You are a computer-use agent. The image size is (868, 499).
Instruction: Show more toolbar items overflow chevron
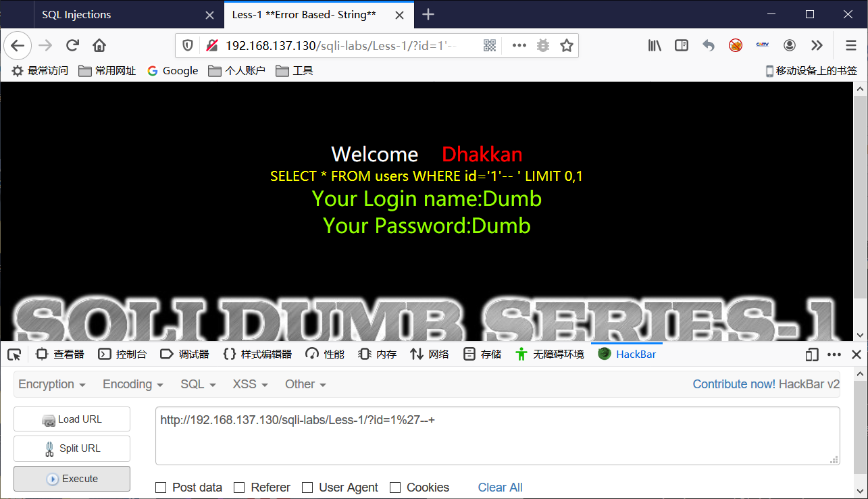click(817, 45)
